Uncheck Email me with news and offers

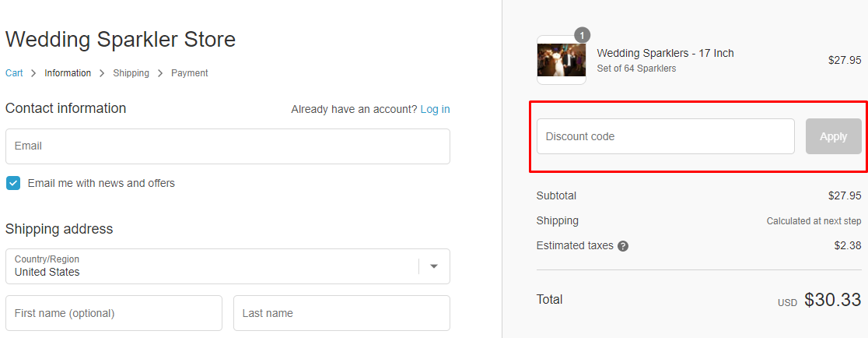coord(13,183)
